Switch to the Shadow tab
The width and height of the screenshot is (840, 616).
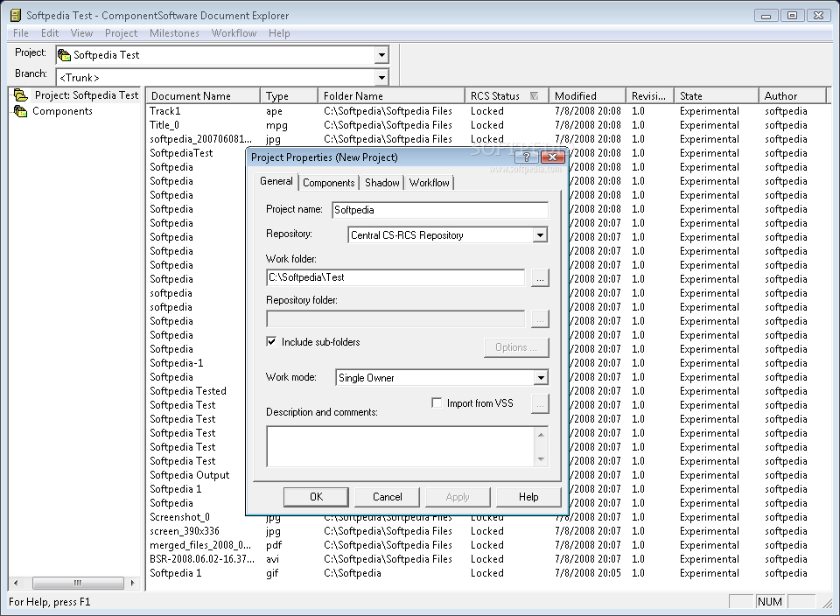coord(382,183)
